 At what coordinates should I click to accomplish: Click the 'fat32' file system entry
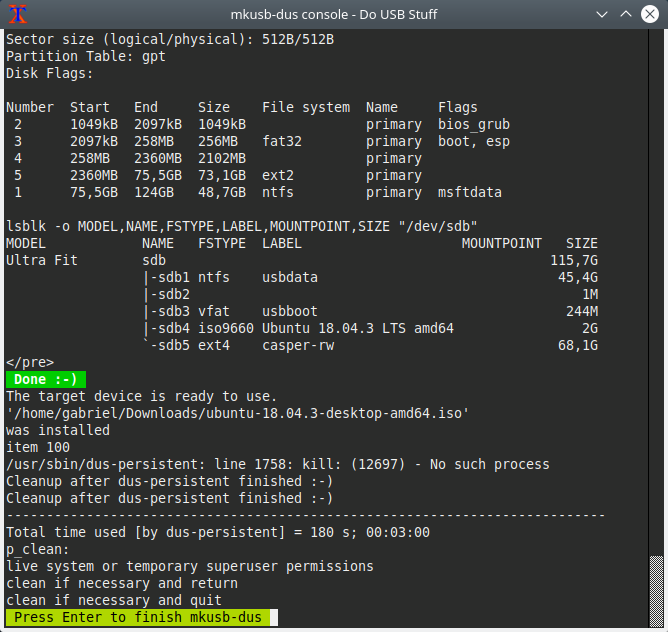[282, 141]
